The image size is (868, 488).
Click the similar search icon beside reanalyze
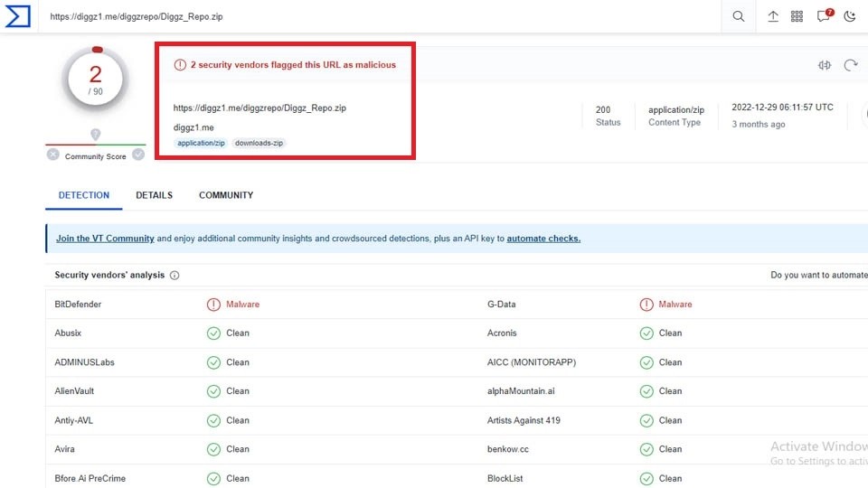coord(825,65)
